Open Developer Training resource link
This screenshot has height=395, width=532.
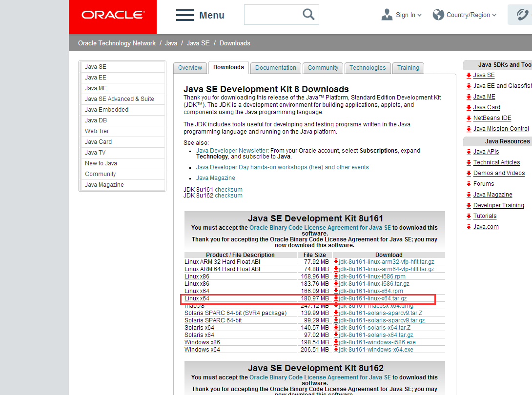(499, 205)
